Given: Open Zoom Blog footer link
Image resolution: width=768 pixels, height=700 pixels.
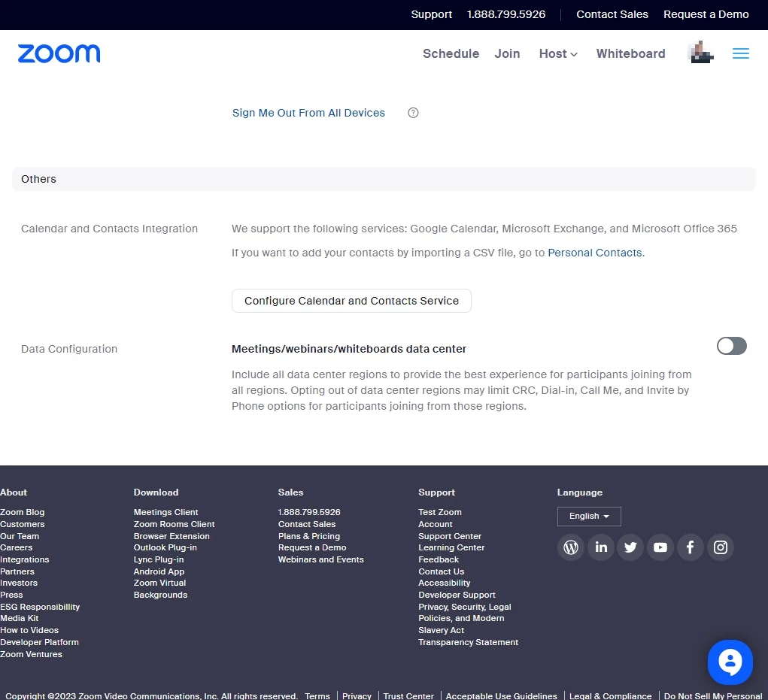Looking at the screenshot, I should [x=22, y=512].
